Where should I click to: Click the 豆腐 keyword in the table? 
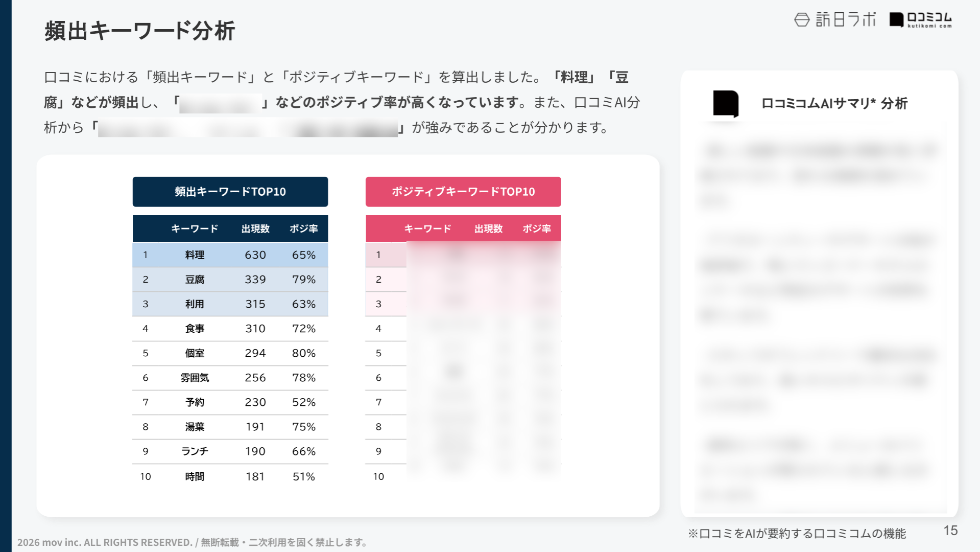tap(195, 280)
